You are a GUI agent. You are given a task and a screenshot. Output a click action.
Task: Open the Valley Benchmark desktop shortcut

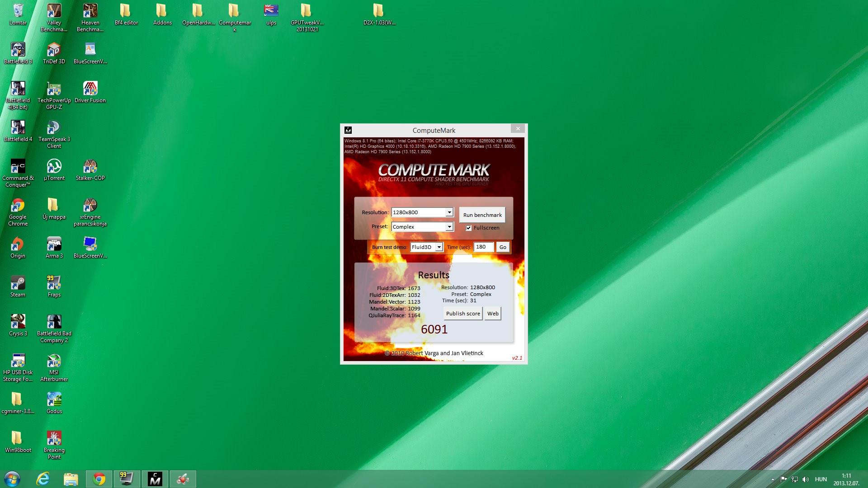(54, 18)
